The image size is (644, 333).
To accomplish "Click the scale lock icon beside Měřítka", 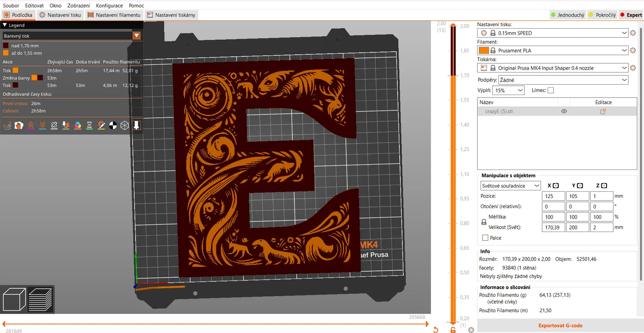I will 484,222.
